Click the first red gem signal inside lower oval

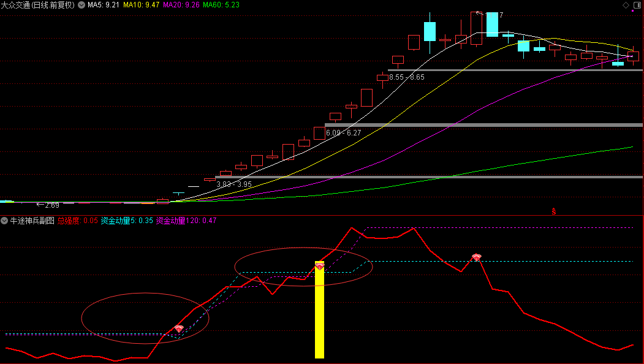[179, 328]
